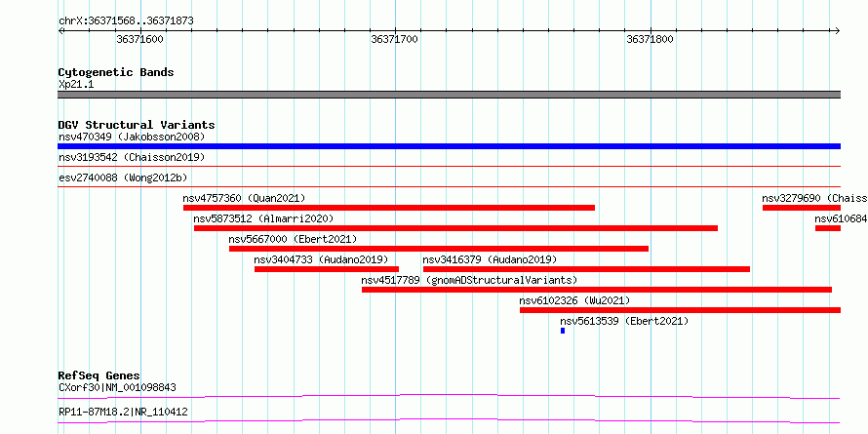Viewport: 868px width, 434px height.
Task: Click the RefSeq Genes track title
Action: (99, 375)
